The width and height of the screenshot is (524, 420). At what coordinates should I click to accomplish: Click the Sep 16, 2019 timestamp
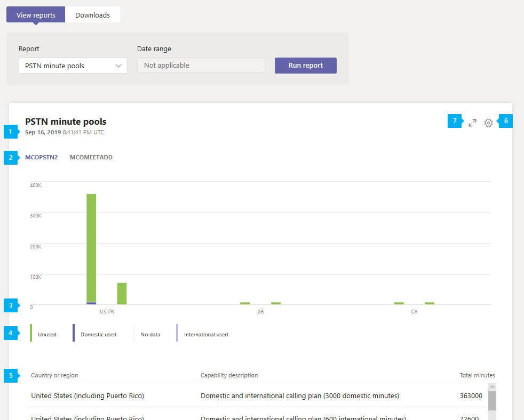65,132
